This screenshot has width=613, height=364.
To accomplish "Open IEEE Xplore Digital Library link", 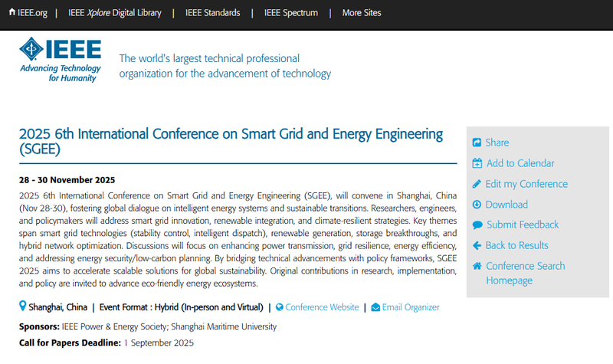I will tap(114, 13).
